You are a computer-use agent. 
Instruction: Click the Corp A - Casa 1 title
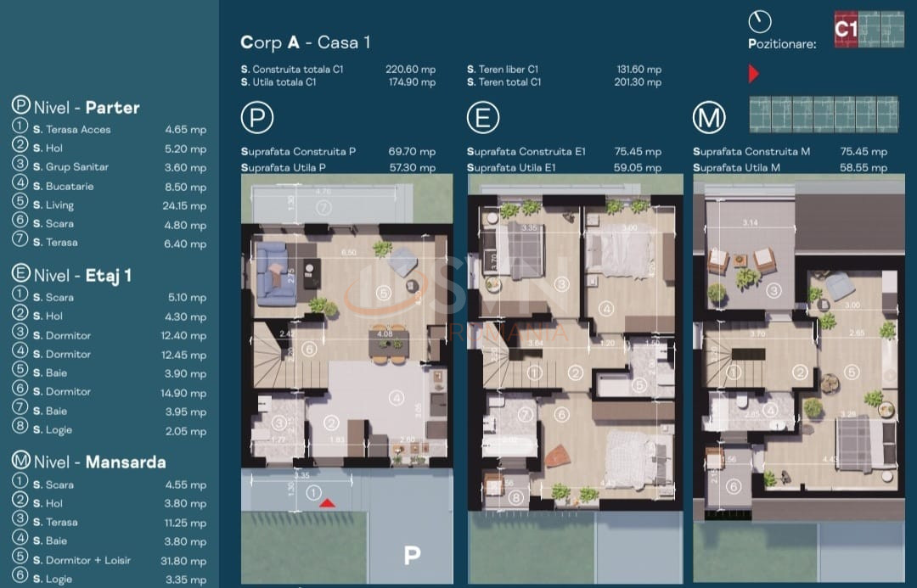pyautogui.click(x=306, y=42)
